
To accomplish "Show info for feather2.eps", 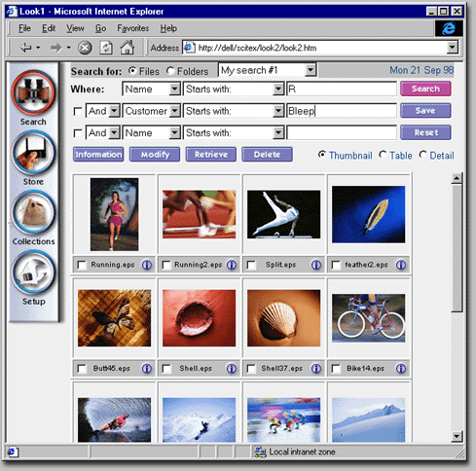I will tap(401, 265).
